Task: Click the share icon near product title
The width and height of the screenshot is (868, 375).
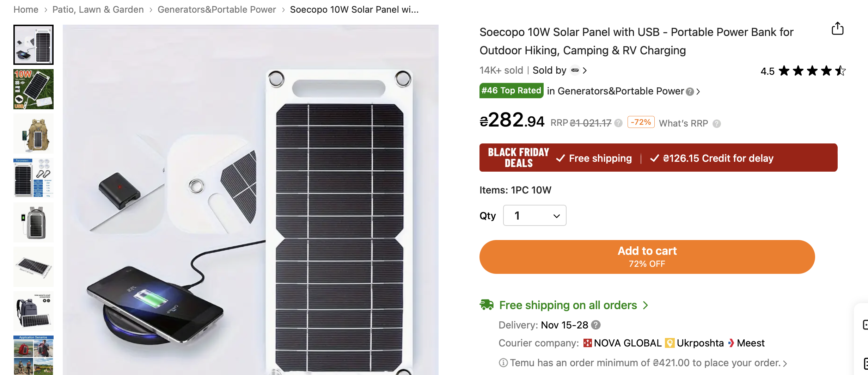Action: tap(837, 29)
